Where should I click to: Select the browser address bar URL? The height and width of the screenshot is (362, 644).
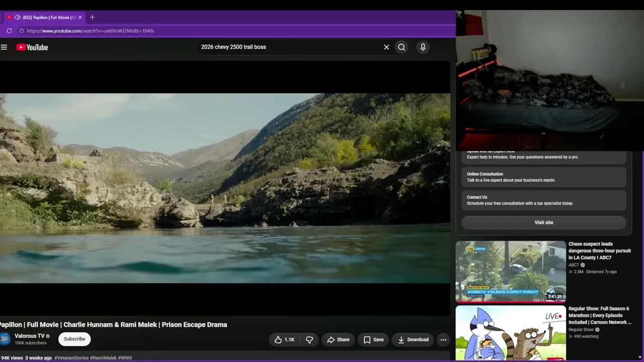pos(91,31)
